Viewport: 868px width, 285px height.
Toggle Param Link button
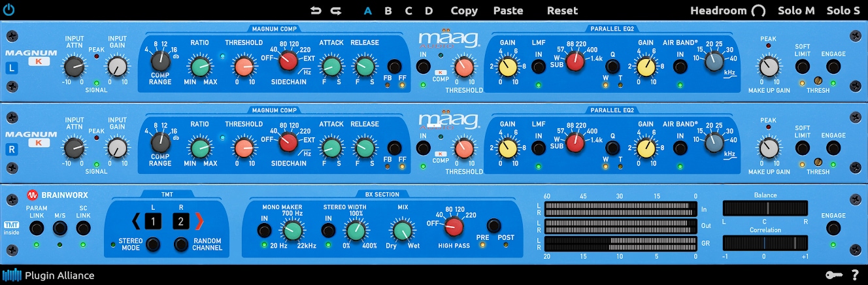coord(37,228)
